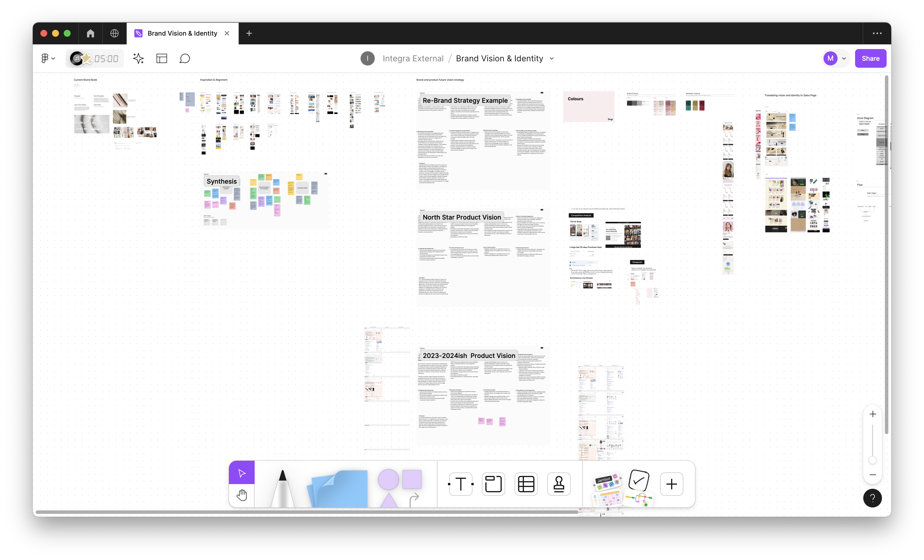Select the cursor/pointer tool
The image size is (924, 560).
click(242, 472)
